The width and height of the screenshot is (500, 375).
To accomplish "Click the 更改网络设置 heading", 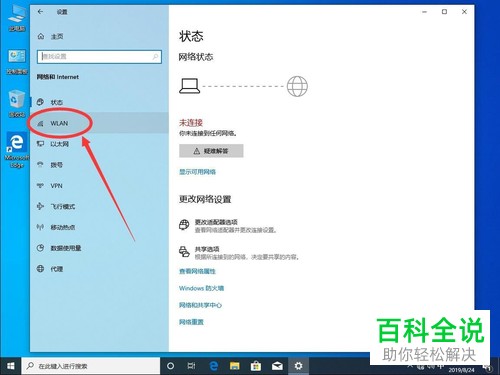I will (205, 199).
